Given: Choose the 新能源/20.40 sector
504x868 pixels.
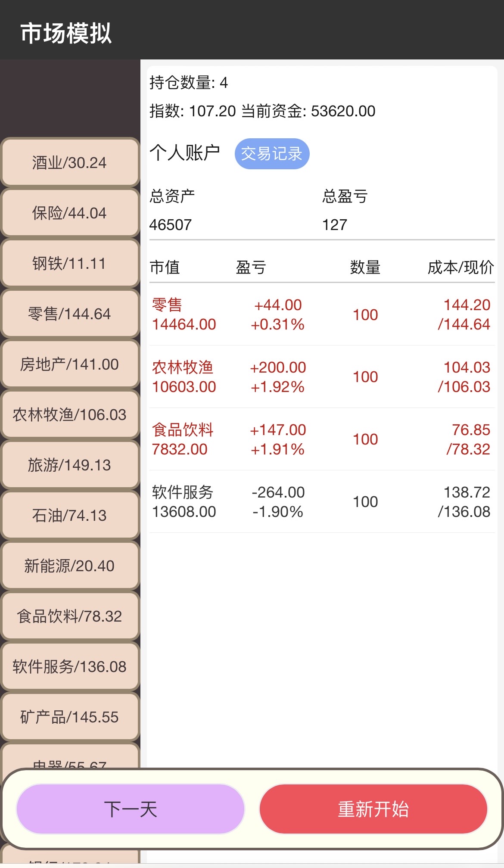Looking at the screenshot, I should (x=69, y=566).
